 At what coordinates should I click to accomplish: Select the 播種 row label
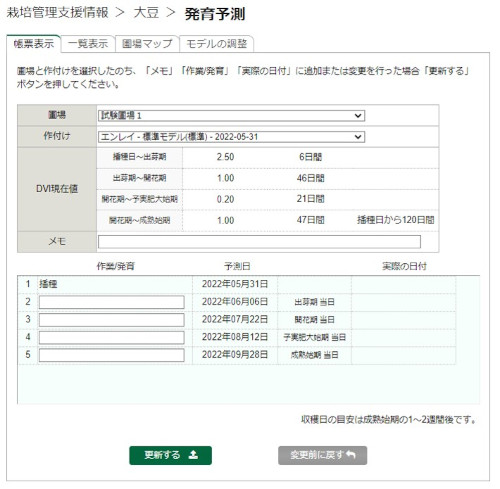pyautogui.click(x=48, y=284)
